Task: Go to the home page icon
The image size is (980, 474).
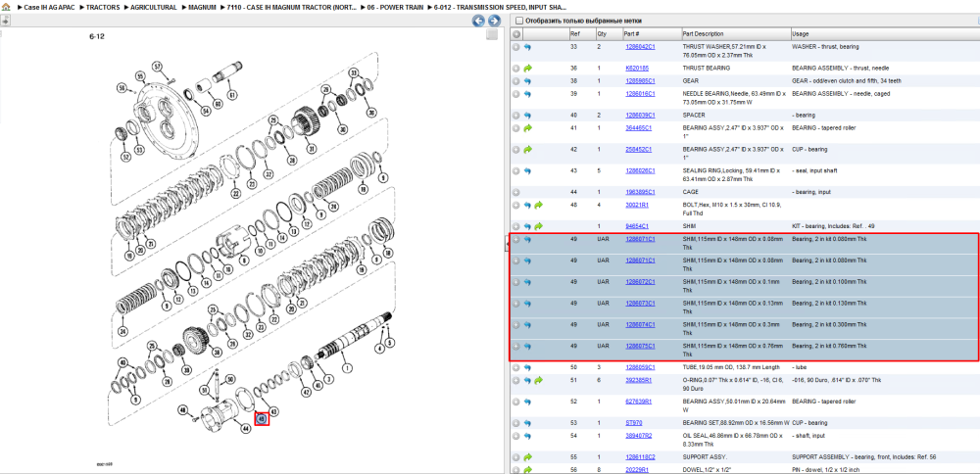Action: [6, 7]
